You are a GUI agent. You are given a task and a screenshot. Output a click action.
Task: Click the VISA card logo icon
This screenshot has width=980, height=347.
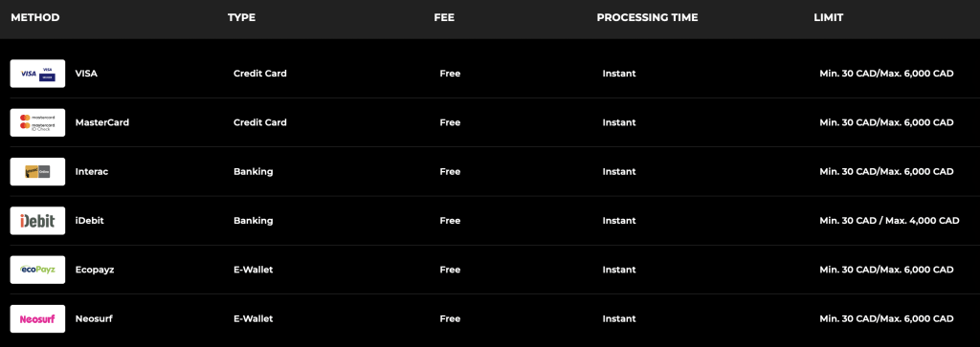(x=37, y=74)
